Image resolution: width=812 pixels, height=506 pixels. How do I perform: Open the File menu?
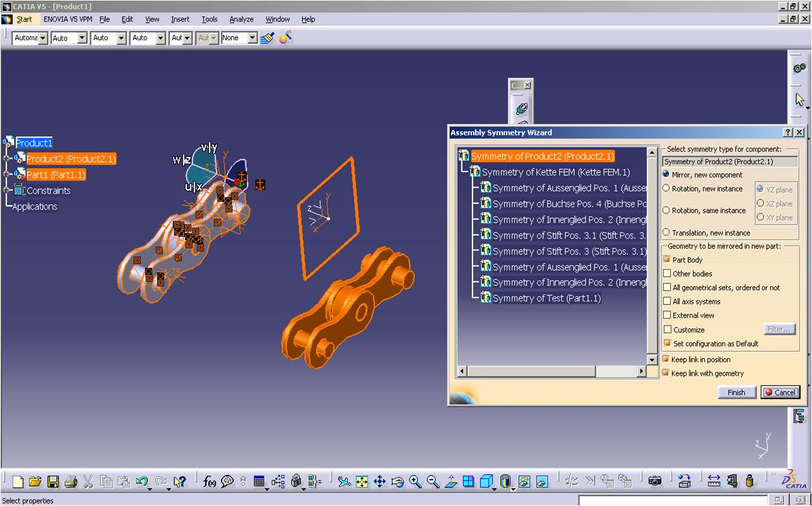coord(105,19)
